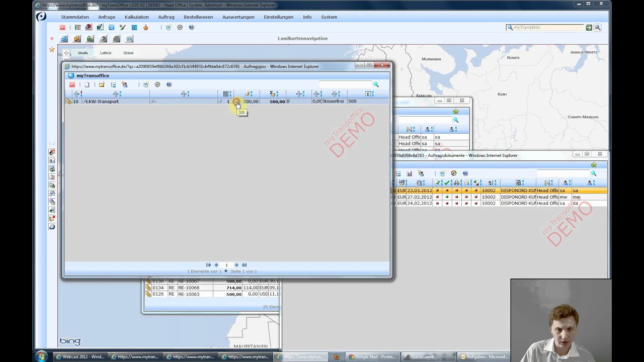644x362 pixels.
Task: Open the System menu
Action: [329, 17]
